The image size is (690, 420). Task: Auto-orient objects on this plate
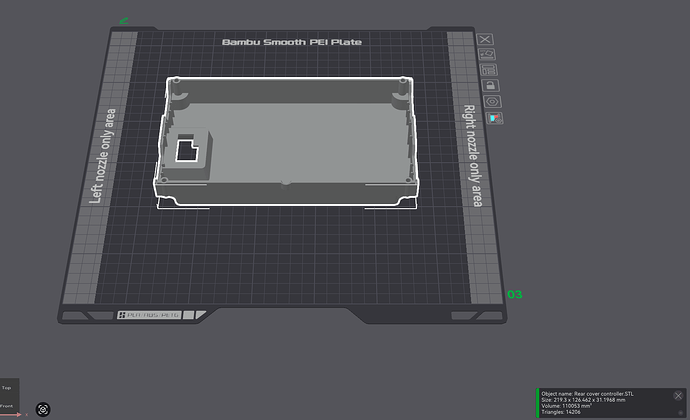[487, 54]
